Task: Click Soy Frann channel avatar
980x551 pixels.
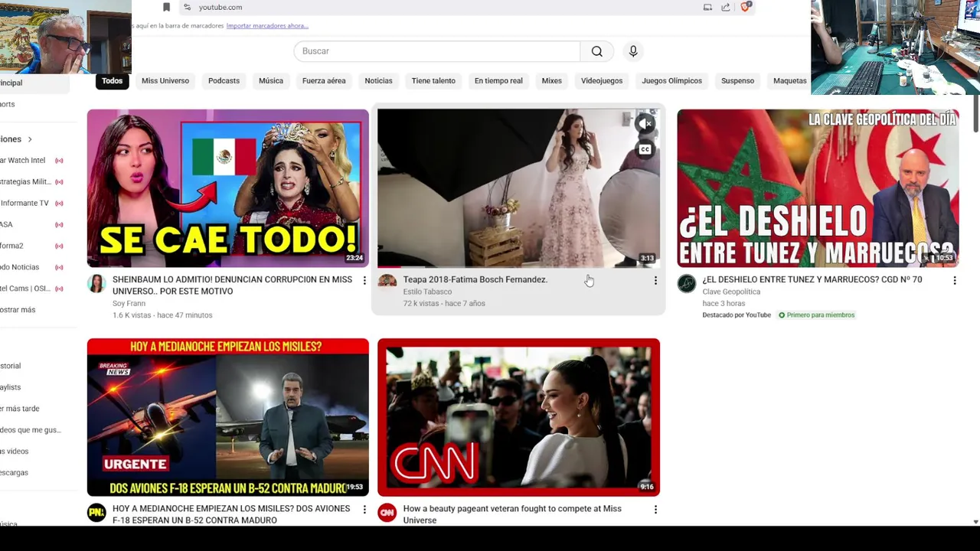Action: pos(96,283)
